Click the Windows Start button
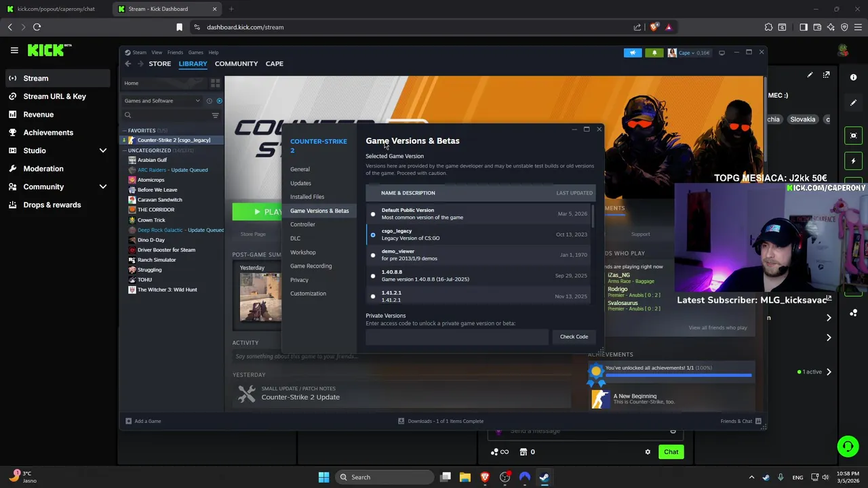The width and height of the screenshot is (868, 488). (x=323, y=477)
